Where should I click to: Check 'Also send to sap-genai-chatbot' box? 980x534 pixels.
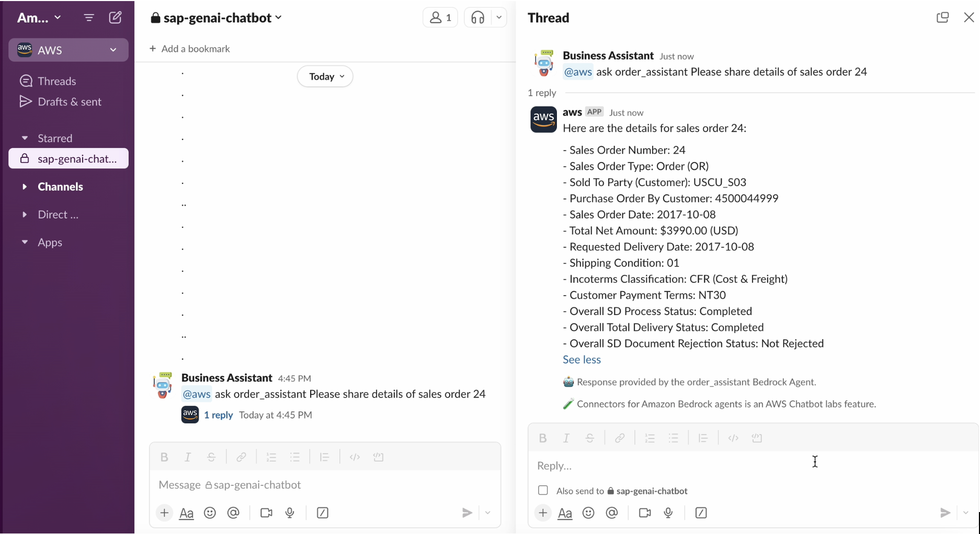[543, 491]
